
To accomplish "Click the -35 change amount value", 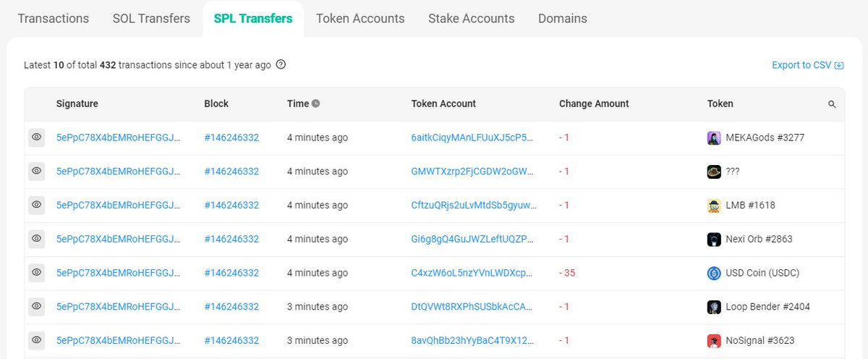I will click(567, 273).
